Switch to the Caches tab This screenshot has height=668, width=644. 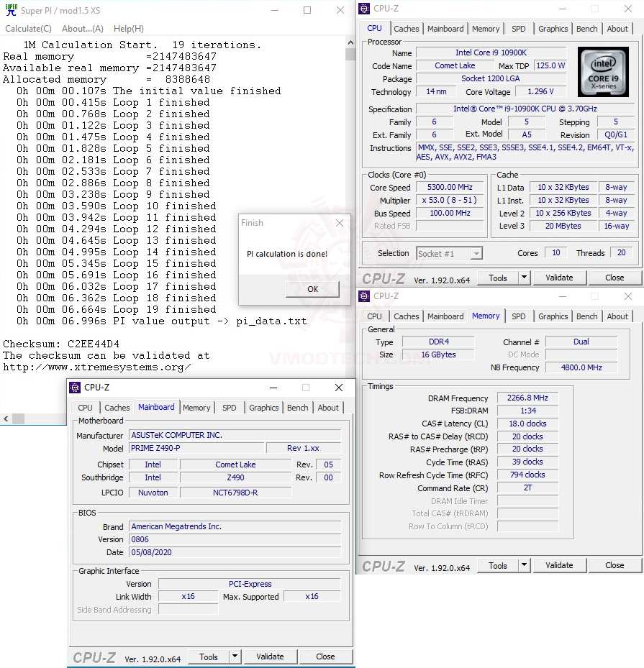407,28
